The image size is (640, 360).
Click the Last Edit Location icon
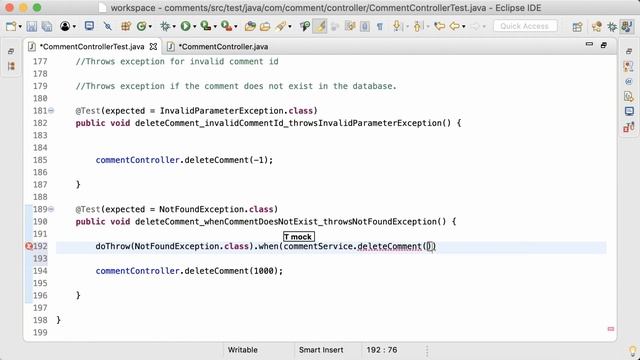(439, 27)
